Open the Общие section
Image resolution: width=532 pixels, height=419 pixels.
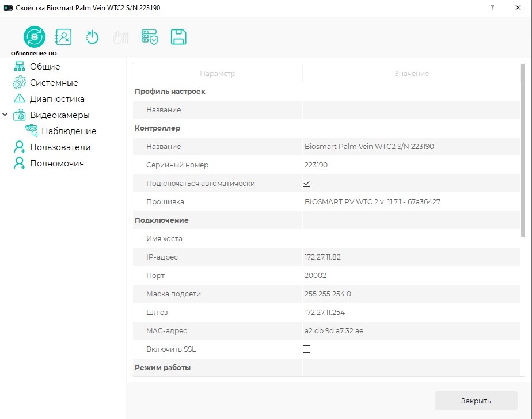tap(45, 67)
